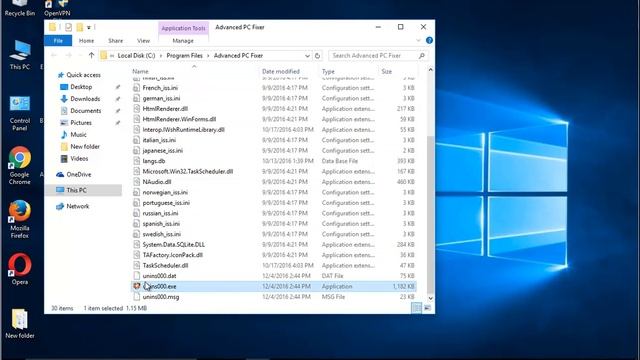Viewport: 640px width, 360px height.
Task: Select the System.Data.SQLite.DLL file
Action: coord(173,244)
